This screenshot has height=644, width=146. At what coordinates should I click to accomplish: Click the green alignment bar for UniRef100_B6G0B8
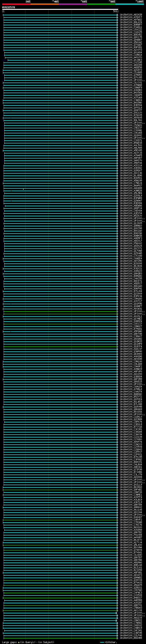click(x=60, y=638)
